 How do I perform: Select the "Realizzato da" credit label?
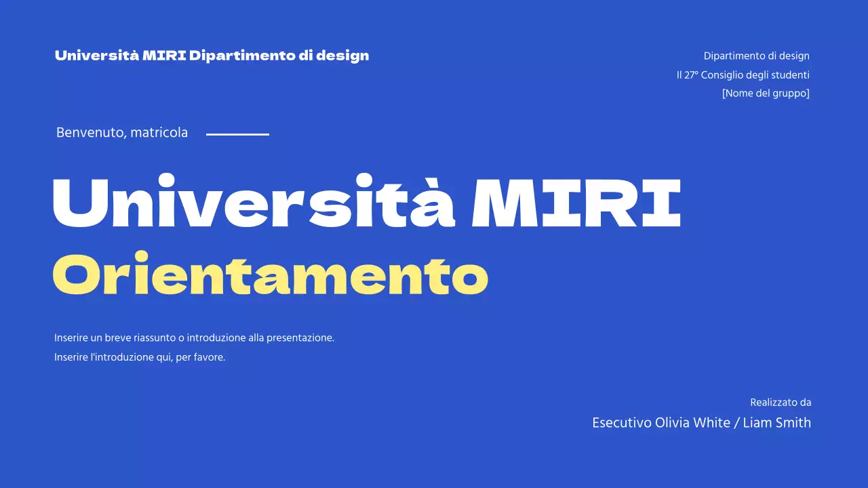pos(781,402)
